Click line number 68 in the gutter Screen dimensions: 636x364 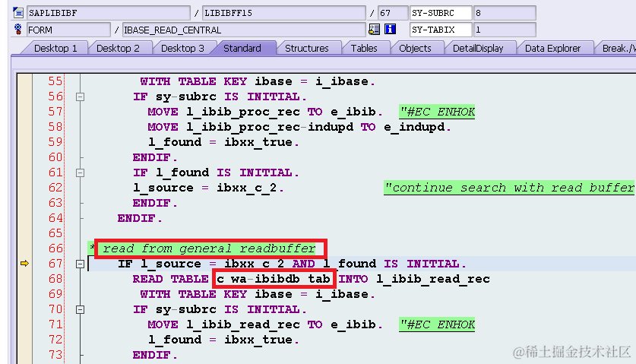55,279
